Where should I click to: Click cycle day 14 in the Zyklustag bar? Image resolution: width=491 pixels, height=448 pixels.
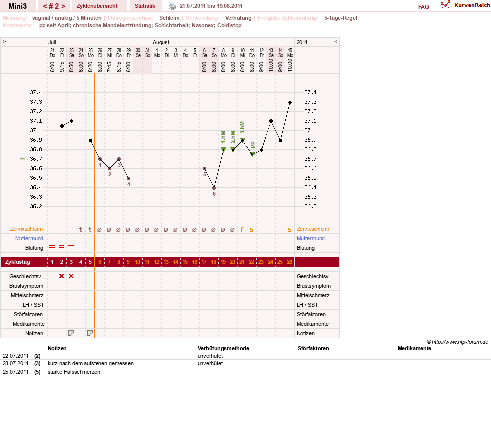coord(175,262)
